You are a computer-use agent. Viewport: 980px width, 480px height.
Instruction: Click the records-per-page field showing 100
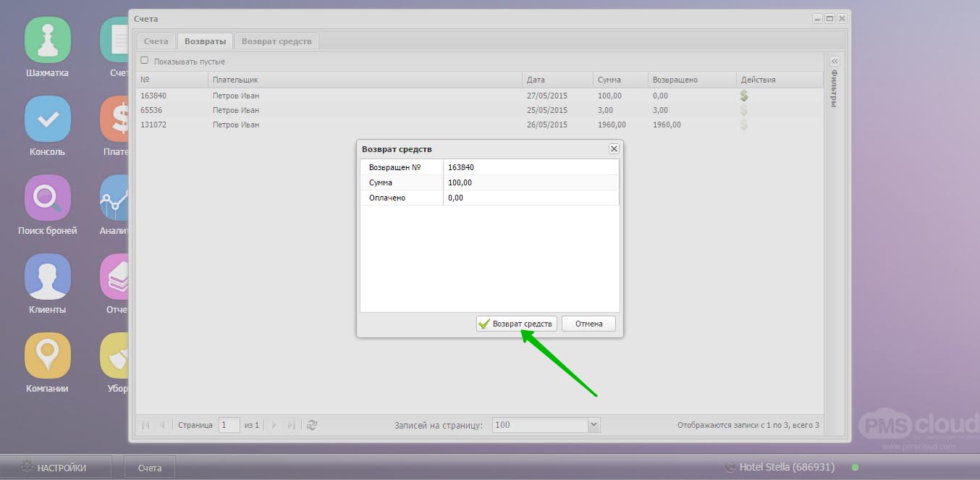click(x=540, y=425)
